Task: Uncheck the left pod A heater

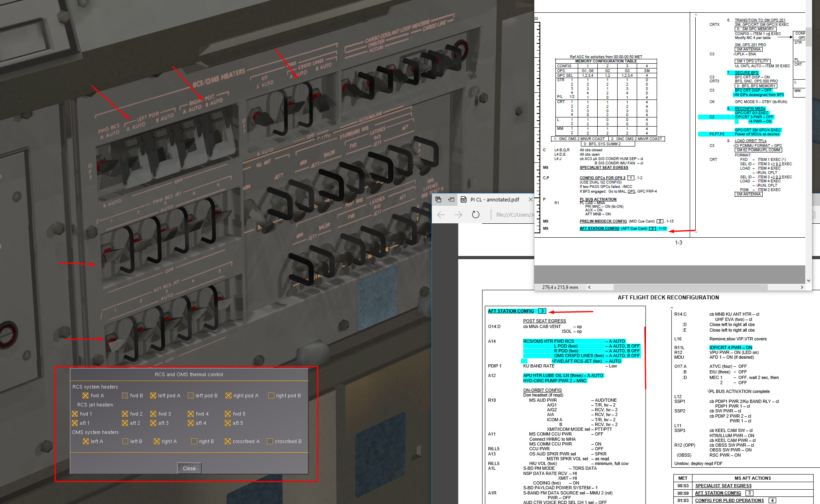Action: click(153, 395)
